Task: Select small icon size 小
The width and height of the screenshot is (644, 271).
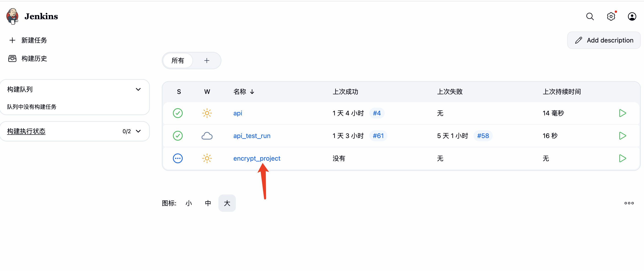Action: (189, 203)
